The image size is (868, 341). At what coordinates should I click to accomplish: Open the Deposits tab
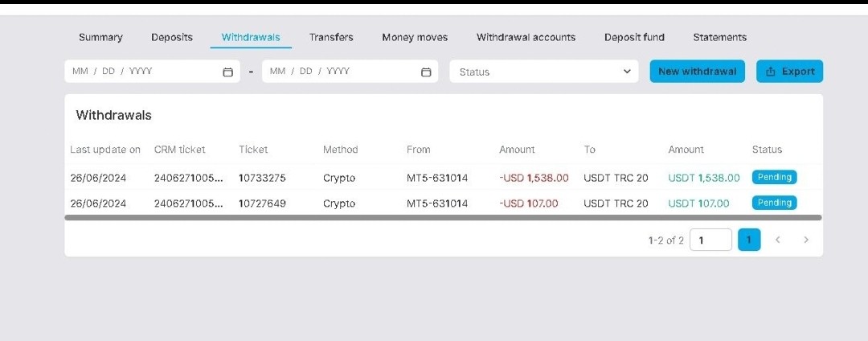coord(172,37)
